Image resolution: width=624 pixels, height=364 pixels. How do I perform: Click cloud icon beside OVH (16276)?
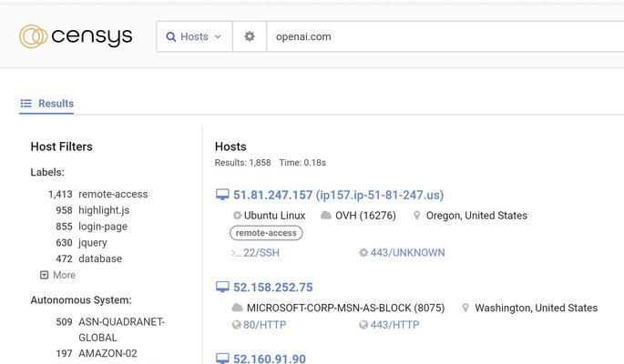click(x=326, y=216)
